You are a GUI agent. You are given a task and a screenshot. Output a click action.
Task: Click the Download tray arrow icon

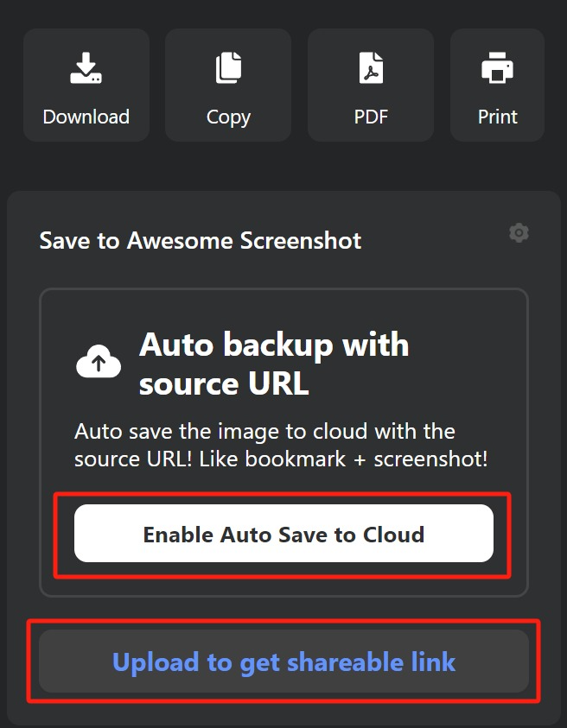pyautogui.click(x=86, y=67)
